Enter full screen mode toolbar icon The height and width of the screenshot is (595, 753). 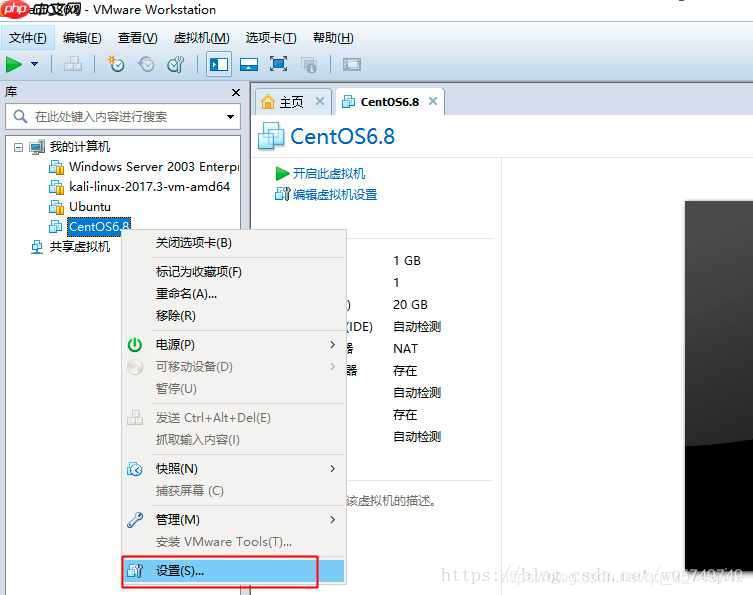[x=279, y=64]
